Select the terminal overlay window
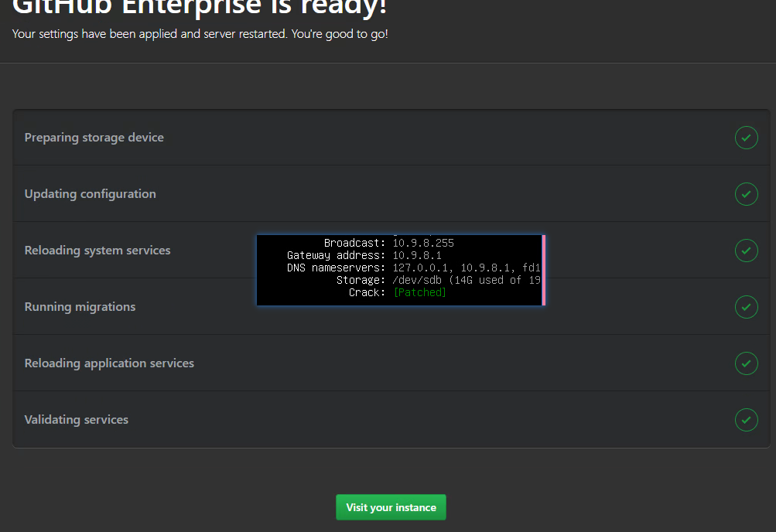Viewport: 776px width, 532px height. (399, 270)
